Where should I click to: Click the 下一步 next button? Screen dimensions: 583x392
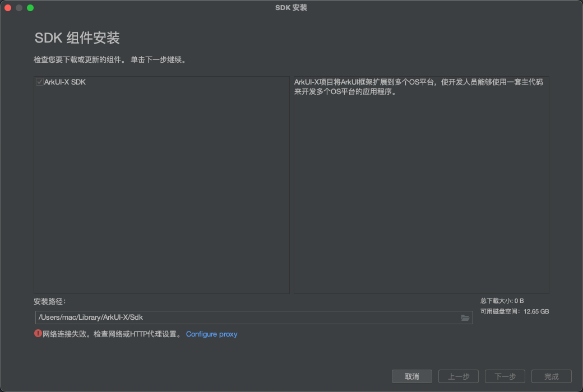[x=505, y=376]
